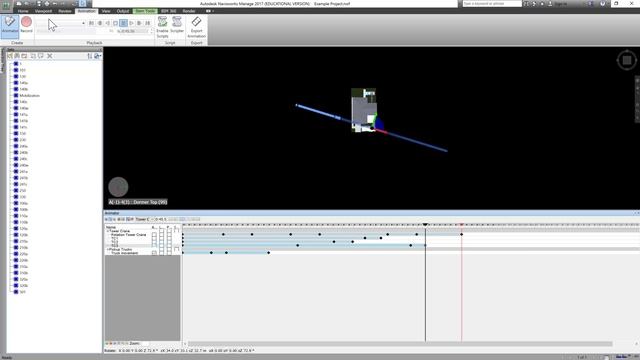Screen dimensions: 640x360
Task: Click the Animator toolbar time position field
Action: click(160, 219)
